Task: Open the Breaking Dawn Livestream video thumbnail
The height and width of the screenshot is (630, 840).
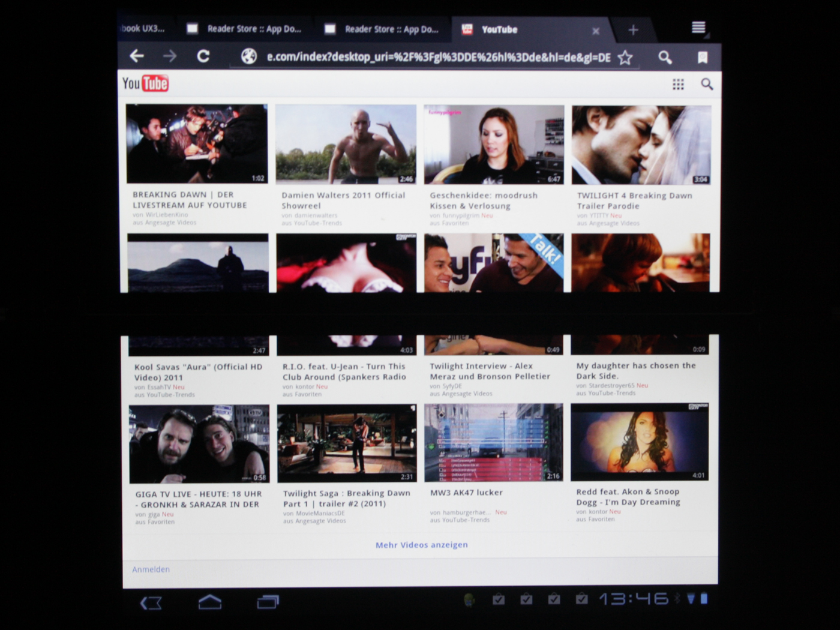Action: [197, 143]
